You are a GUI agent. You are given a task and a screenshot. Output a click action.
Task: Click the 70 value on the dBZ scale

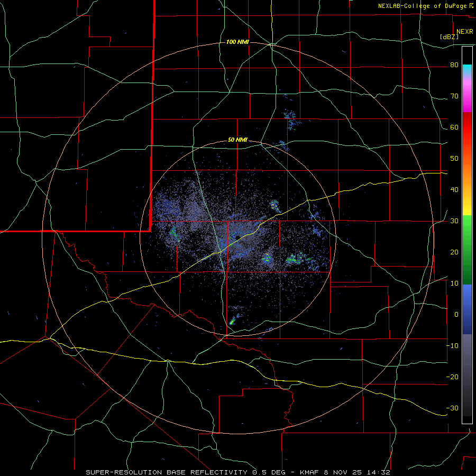[x=454, y=96]
